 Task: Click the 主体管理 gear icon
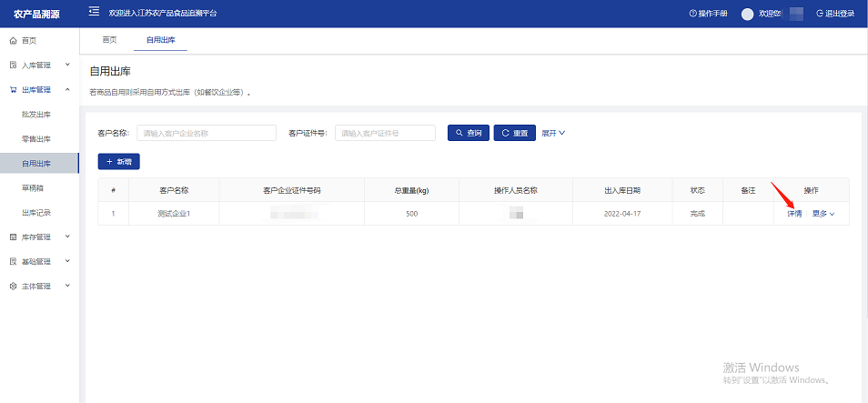pos(13,286)
